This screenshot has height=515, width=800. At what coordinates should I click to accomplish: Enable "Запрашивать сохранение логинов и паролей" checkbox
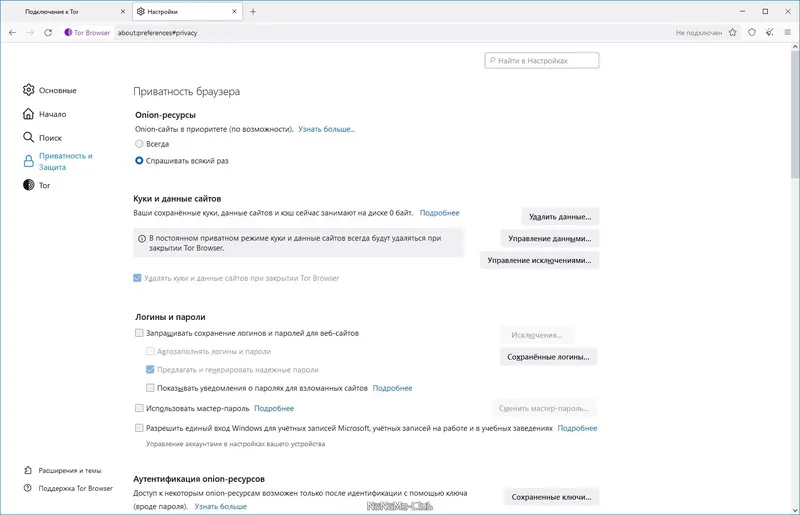139,333
